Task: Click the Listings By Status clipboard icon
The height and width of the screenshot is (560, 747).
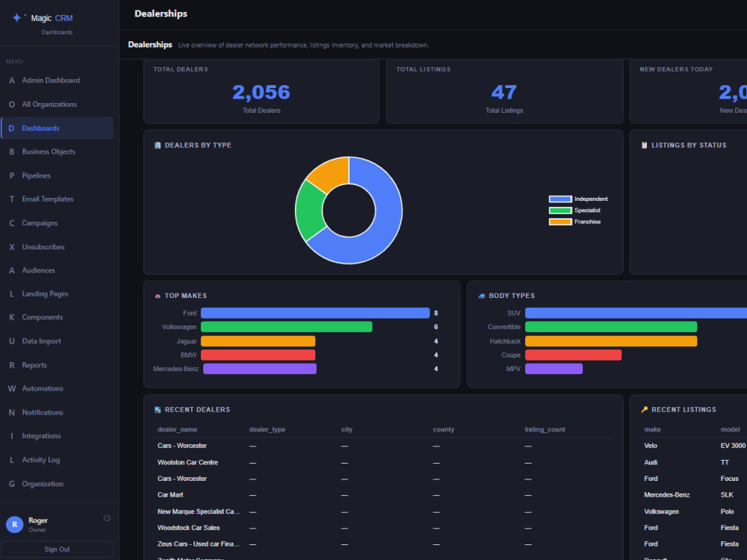Action: tap(644, 146)
